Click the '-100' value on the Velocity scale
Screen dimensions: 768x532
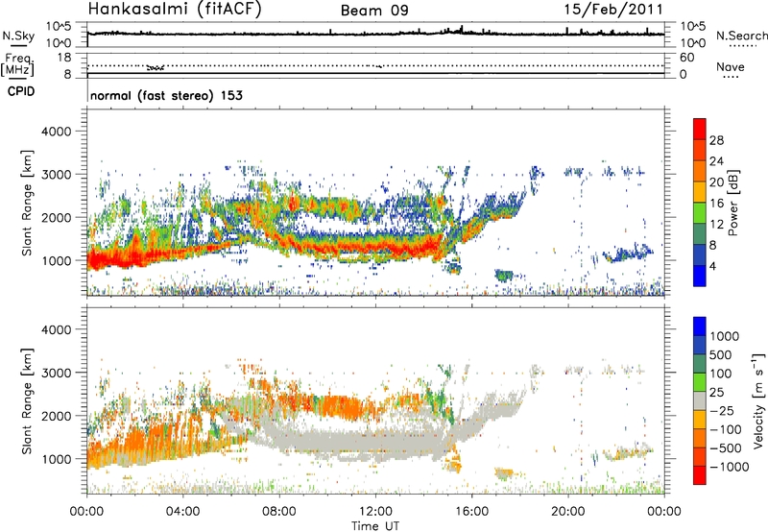click(726, 429)
